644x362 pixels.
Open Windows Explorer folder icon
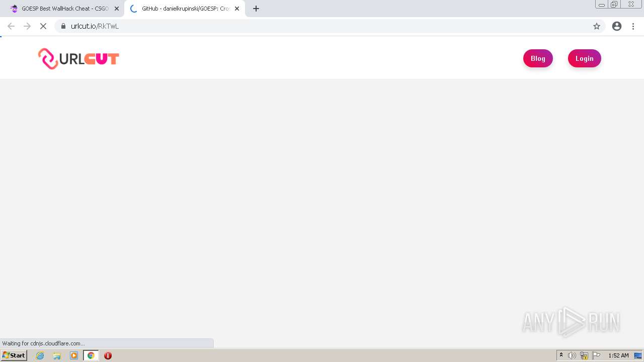(x=57, y=355)
